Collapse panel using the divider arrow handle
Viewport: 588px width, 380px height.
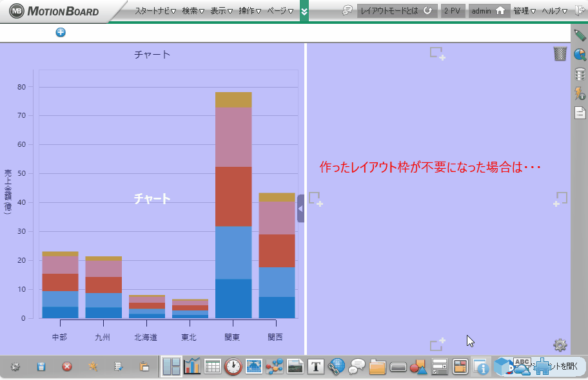click(300, 209)
